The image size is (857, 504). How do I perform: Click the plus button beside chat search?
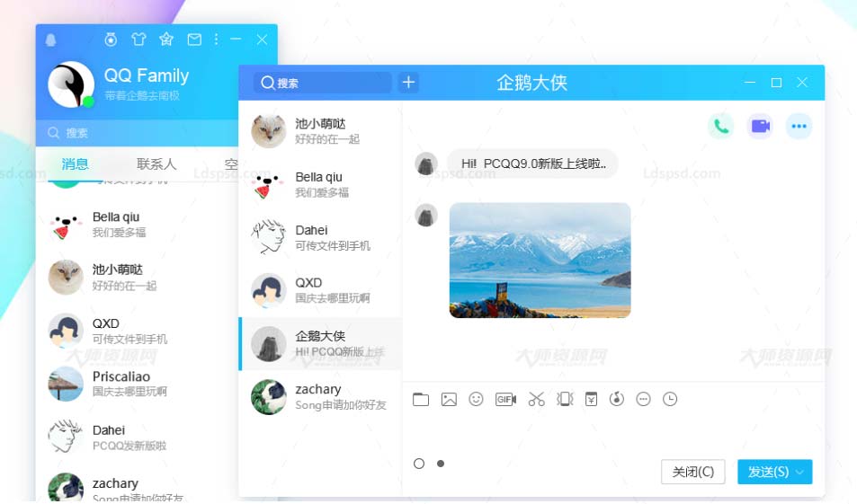(x=408, y=83)
